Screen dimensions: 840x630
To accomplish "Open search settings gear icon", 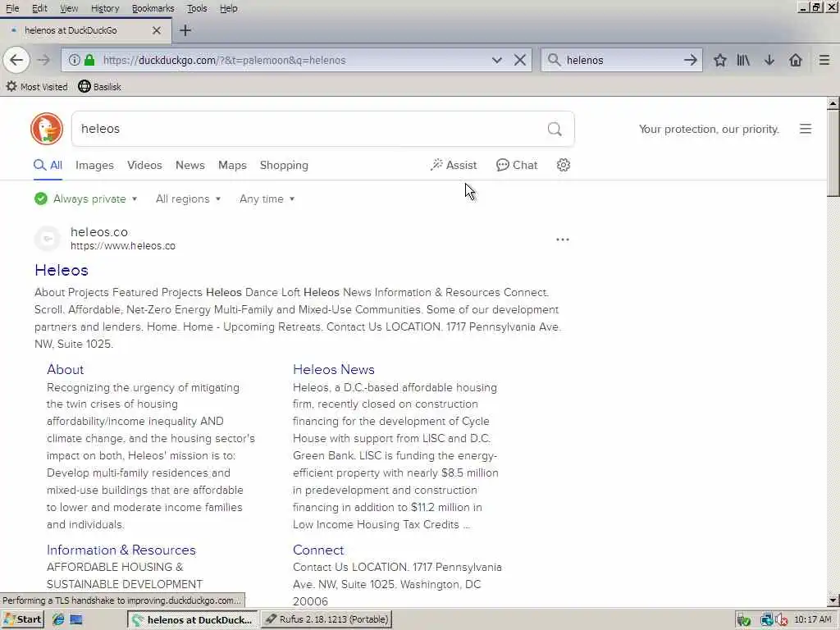I will click(563, 165).
